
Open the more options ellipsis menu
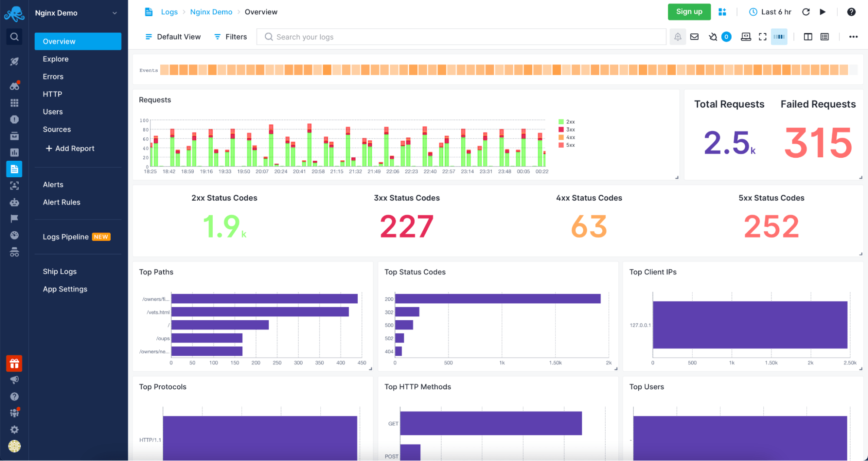pyautogui.click(x=854, y=37)
